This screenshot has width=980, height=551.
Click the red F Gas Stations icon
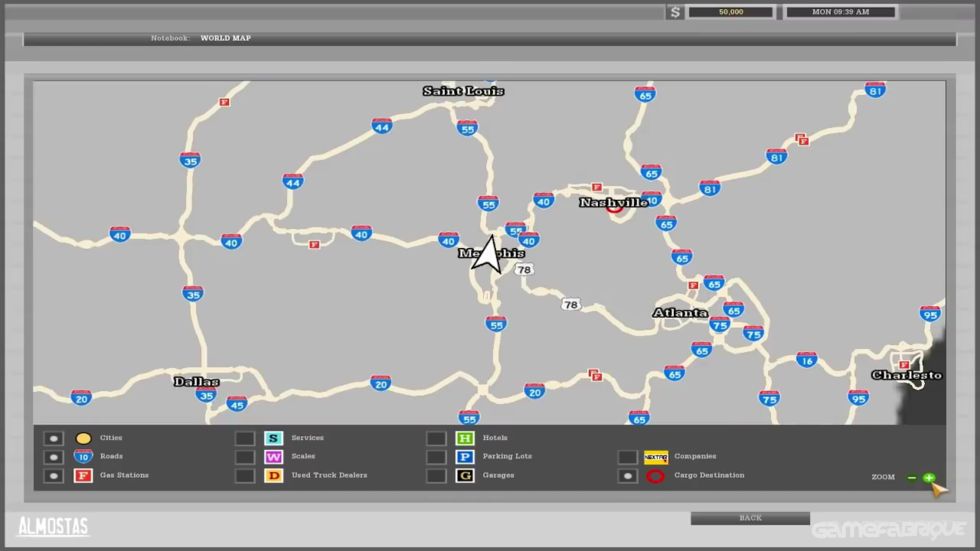click(x=83, y=476)
